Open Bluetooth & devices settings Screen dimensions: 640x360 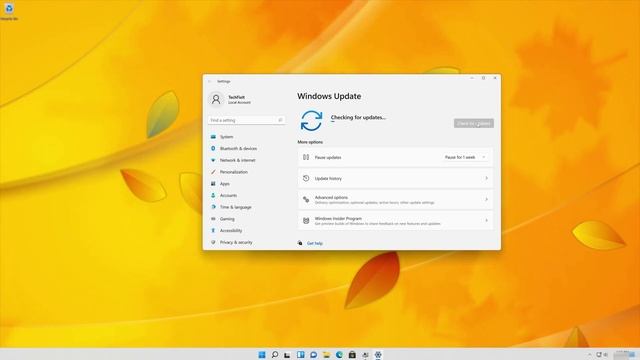tap(238, 149)
